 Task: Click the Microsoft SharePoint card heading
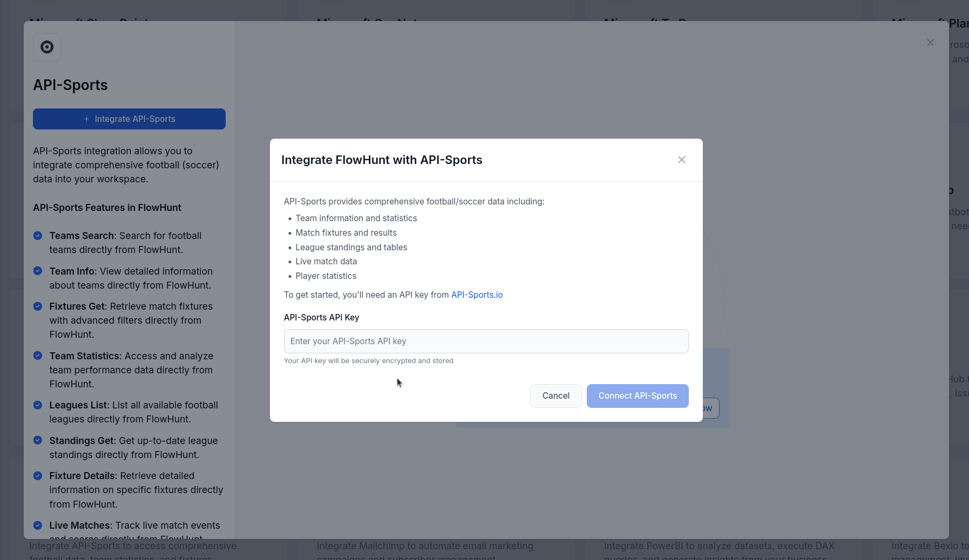click(88, 23)
